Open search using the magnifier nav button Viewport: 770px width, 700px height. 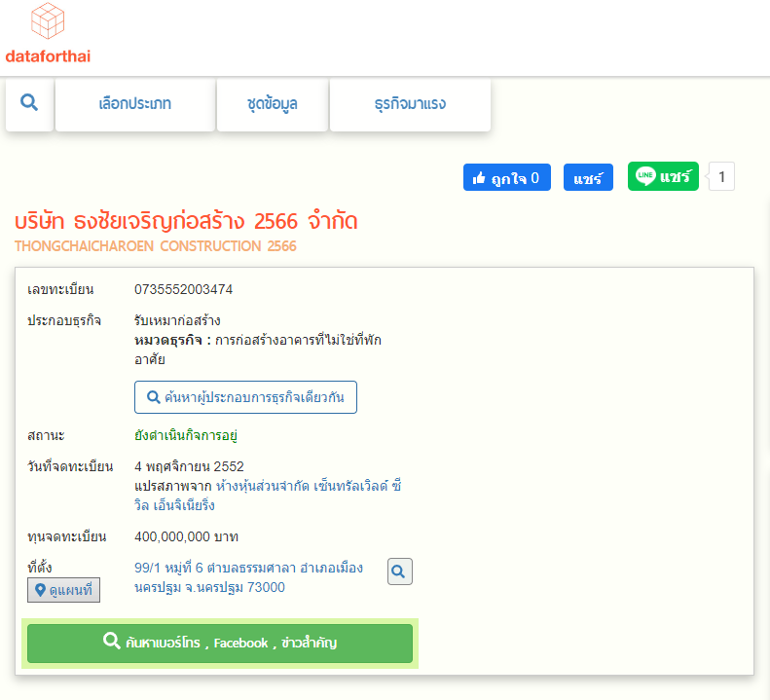click(29, 103)
